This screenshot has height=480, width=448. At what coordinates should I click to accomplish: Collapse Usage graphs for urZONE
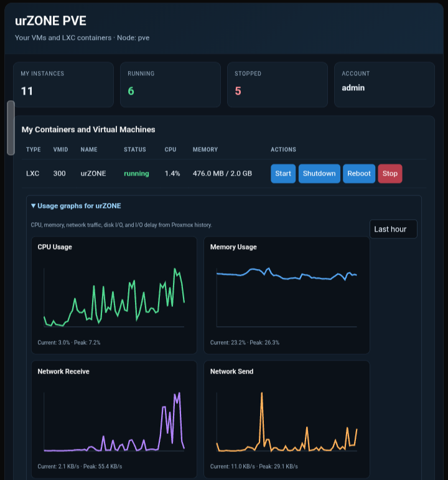[x=76, y=205]
